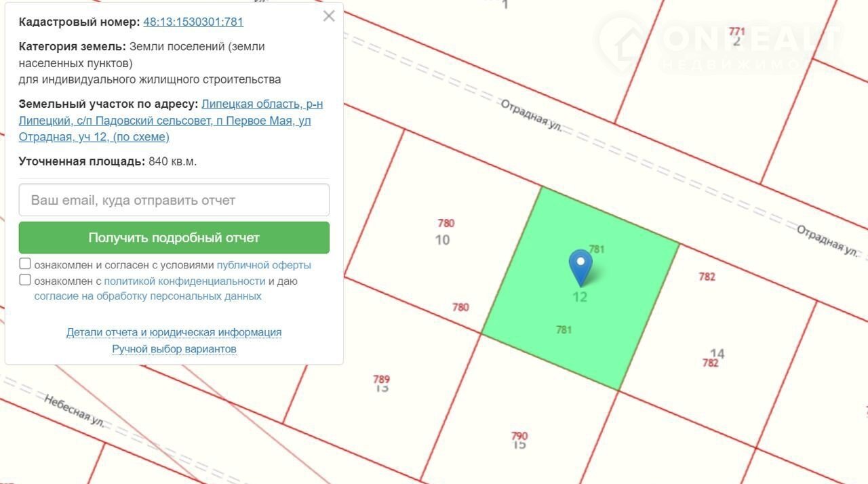Click the Небесная ул. street label

click(x=75, y=410)
